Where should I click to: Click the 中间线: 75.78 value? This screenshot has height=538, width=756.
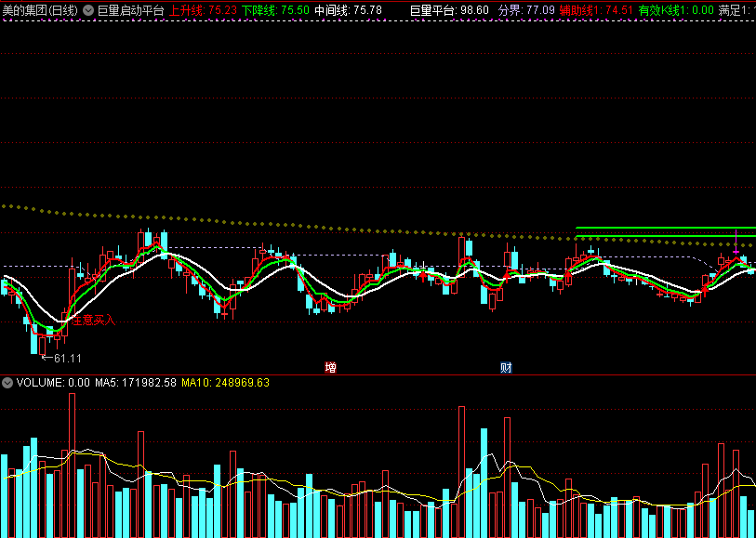pos(348,10)
